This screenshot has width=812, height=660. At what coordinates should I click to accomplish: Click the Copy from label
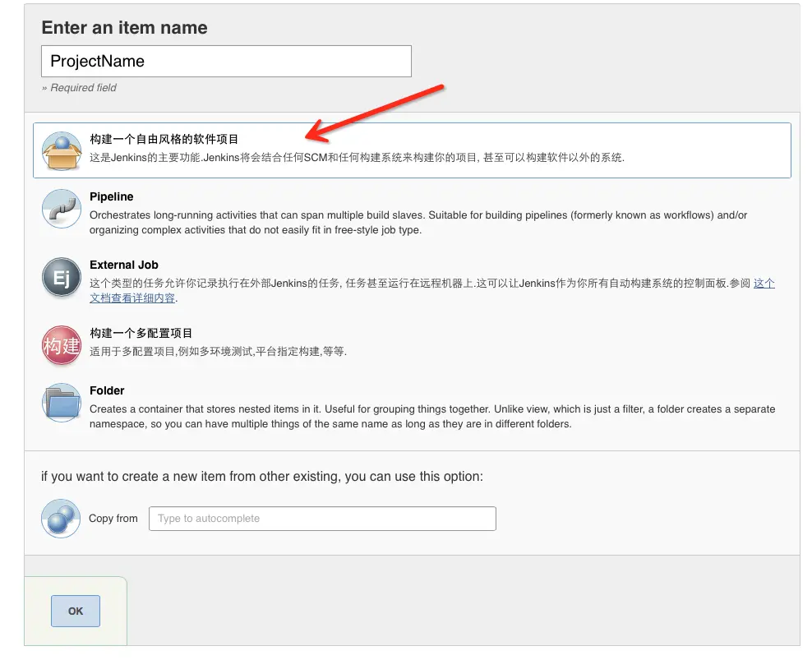pos(113,519)
